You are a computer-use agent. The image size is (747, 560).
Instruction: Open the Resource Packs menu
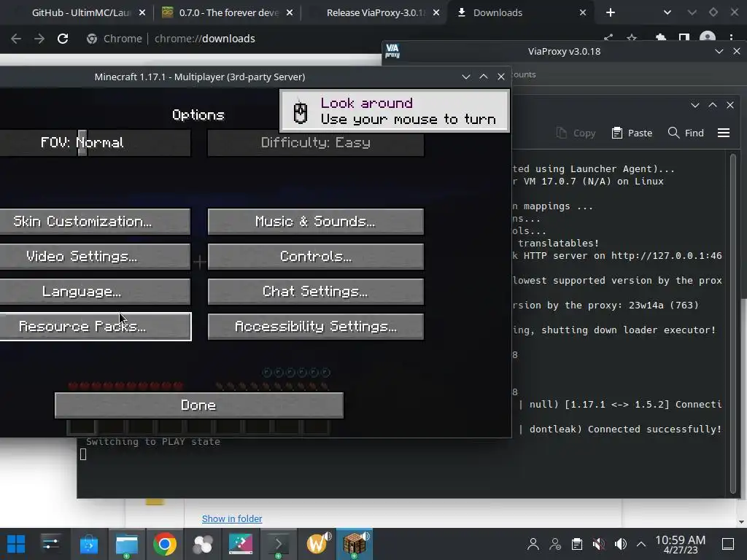(x=96, y=327)
